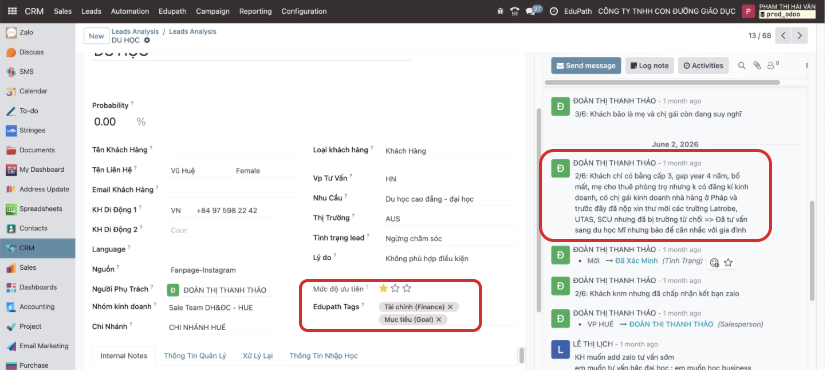Show followers icon in chatter
This screenshot has width=825, height=370.
pos(772,66)
